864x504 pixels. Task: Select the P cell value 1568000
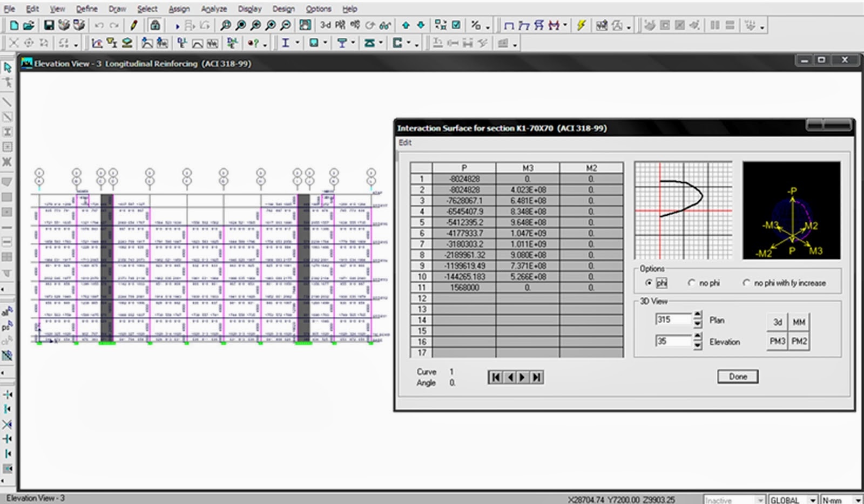tap(464, 288)
